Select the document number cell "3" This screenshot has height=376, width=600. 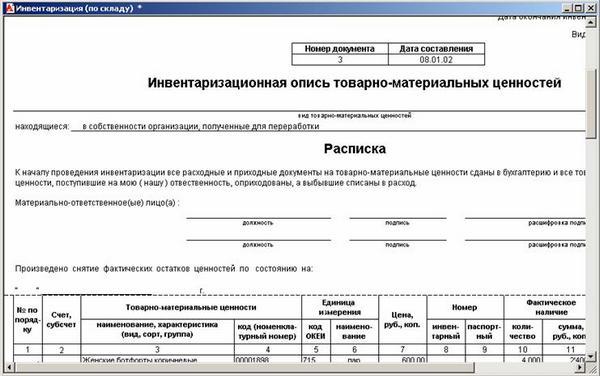(x=340, y=60)
